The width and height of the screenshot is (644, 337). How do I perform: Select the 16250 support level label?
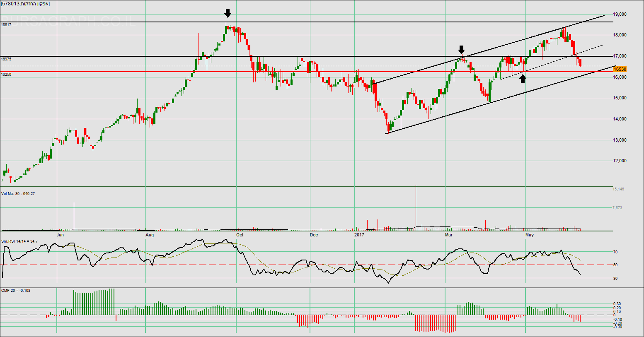pyautogui.click(x=6, y=75)
